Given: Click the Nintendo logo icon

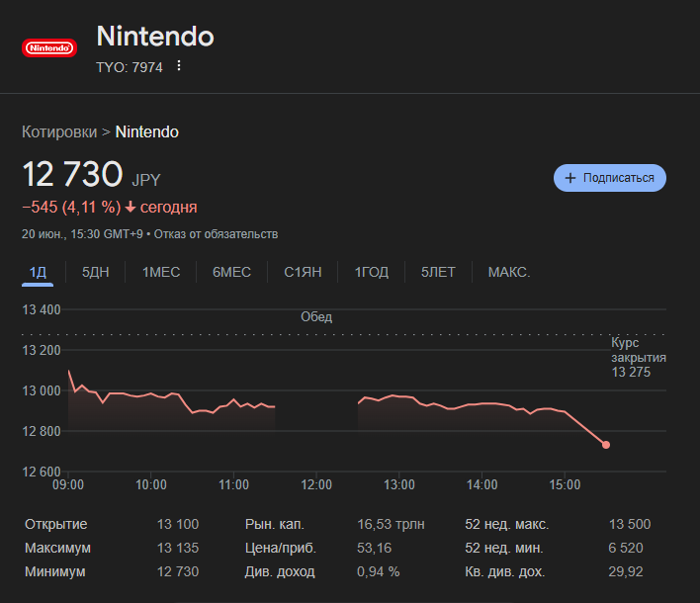Looking at the screenshot, I should 48,47.
